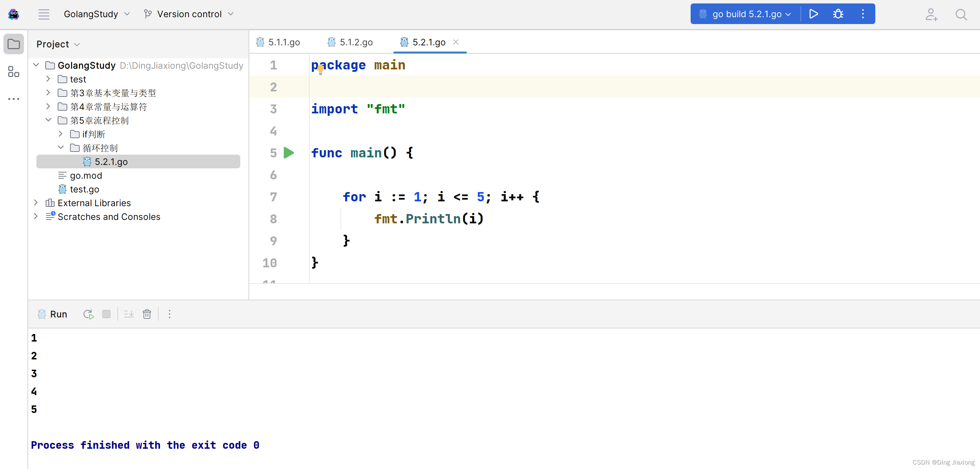Open more run actions from the toolbar menu
Screen dimensions: 980x469
point(863,14)
